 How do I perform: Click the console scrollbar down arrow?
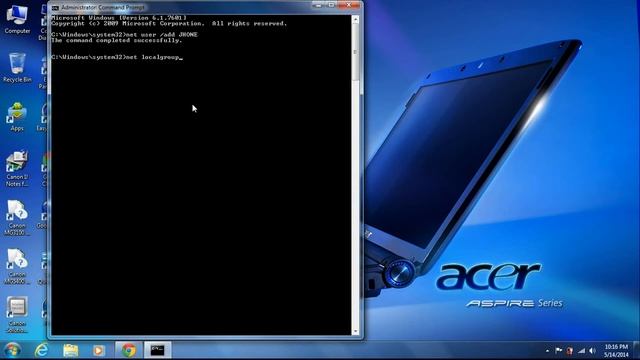point(355,331)
